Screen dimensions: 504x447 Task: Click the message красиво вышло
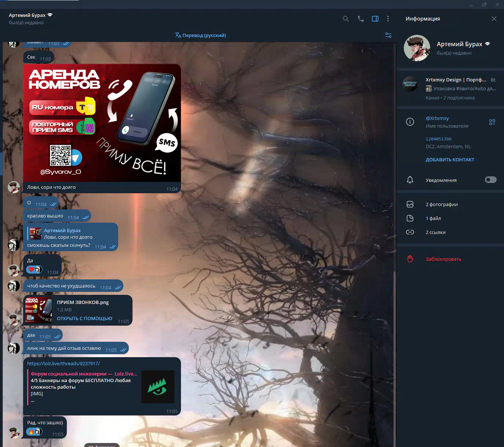pos(57,216)
